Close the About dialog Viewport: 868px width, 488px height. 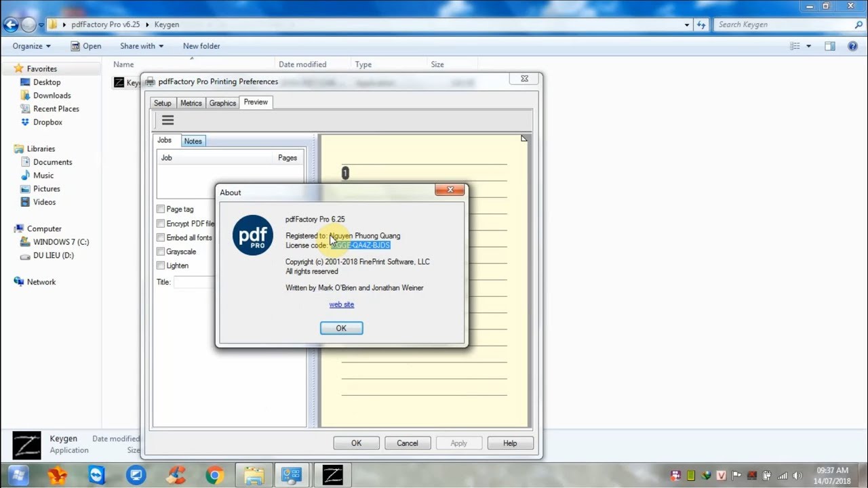[x=450, y=190]
